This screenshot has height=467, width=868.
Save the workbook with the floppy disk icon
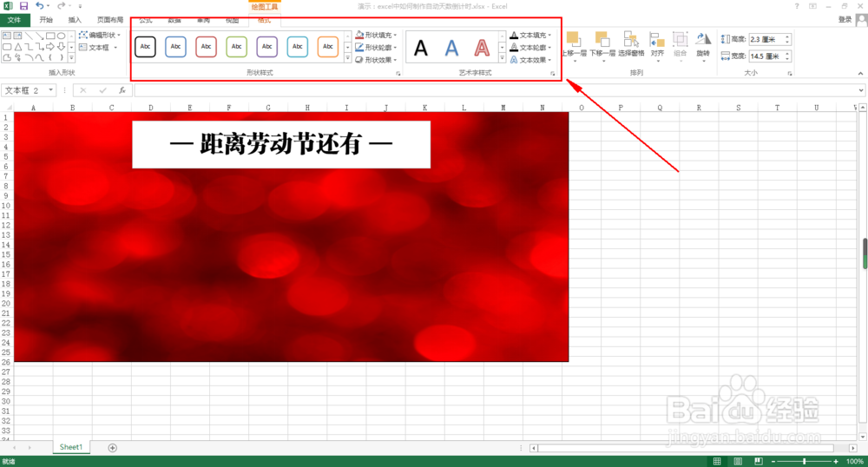pos(23,6)
